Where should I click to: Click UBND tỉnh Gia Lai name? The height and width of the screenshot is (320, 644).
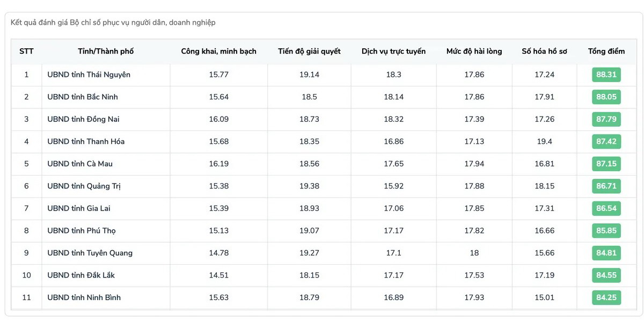click(x=79, y=208)
